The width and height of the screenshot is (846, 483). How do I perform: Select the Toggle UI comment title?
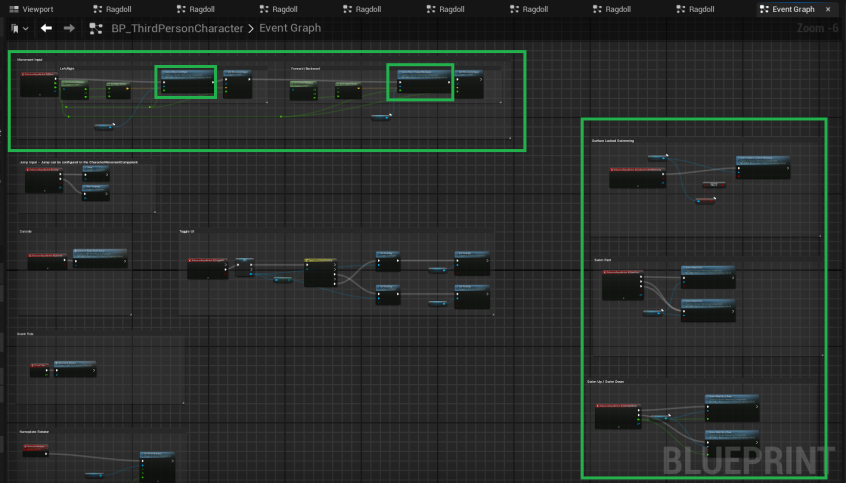coord(187,231)
